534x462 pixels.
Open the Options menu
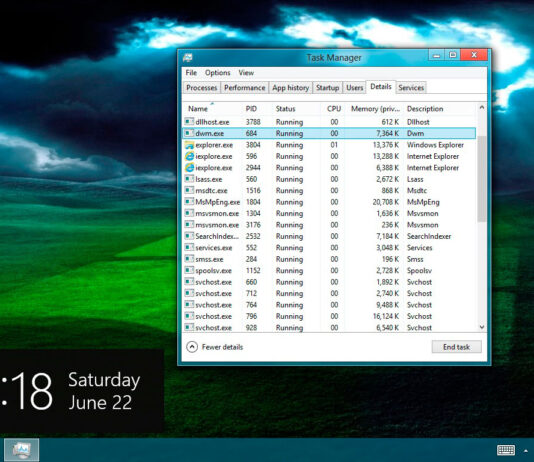pyautogui.click(x=217, y=73)
